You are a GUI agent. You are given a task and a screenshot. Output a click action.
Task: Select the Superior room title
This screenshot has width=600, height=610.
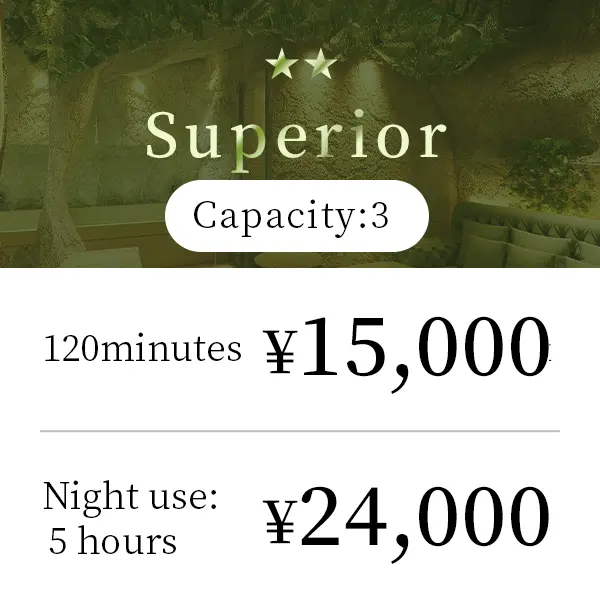(x=296, y=137)
